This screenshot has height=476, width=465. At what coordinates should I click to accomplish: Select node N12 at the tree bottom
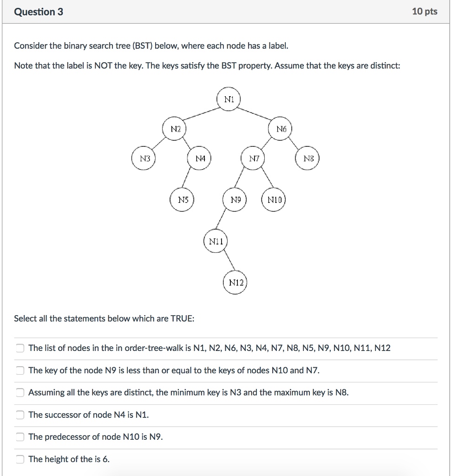click(235, 282)
